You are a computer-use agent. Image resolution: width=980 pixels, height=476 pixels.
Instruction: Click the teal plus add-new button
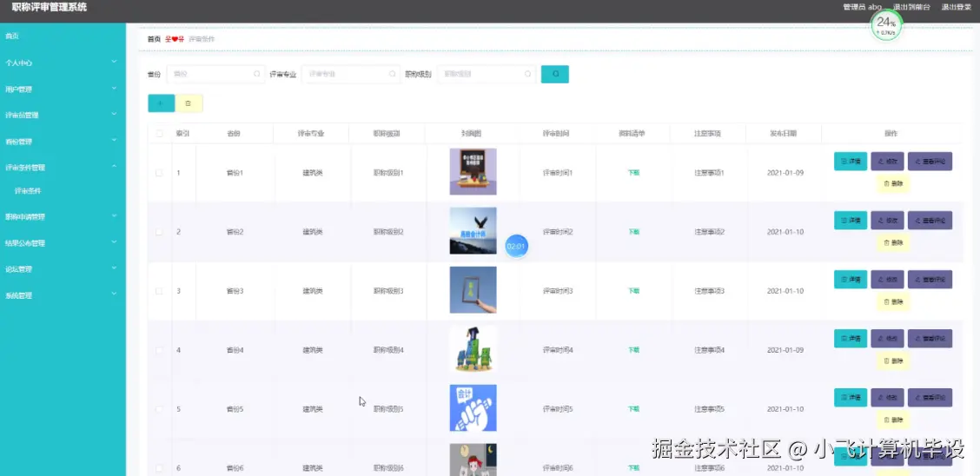pyautogui.click(x=162, y=103)
